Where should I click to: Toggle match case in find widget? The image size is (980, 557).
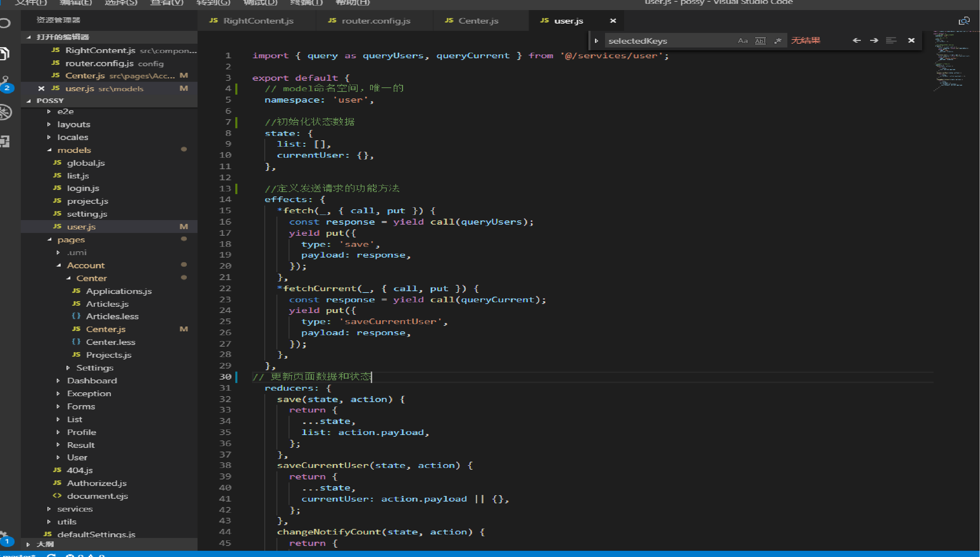[743, 41]
